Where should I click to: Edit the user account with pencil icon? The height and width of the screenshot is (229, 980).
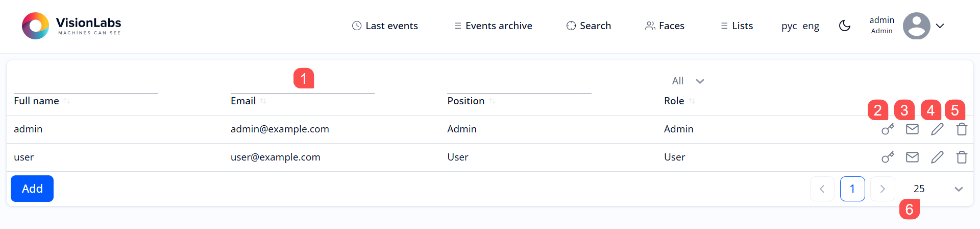point(937,157)
